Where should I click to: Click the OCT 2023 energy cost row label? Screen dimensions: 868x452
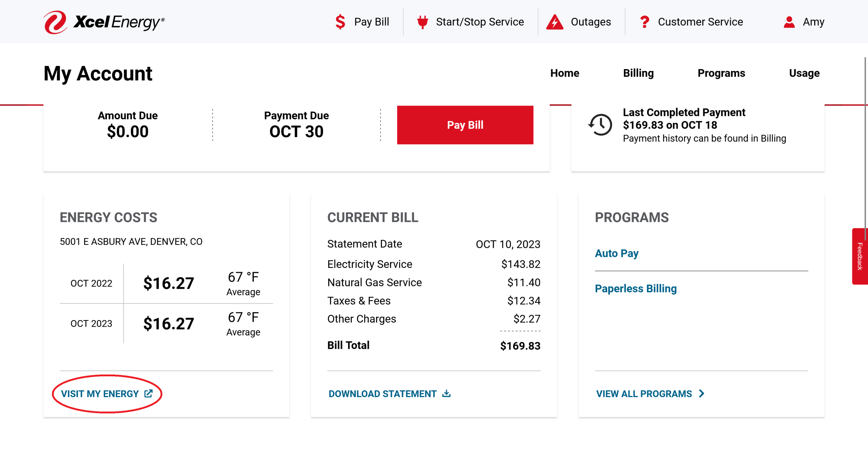91,324
